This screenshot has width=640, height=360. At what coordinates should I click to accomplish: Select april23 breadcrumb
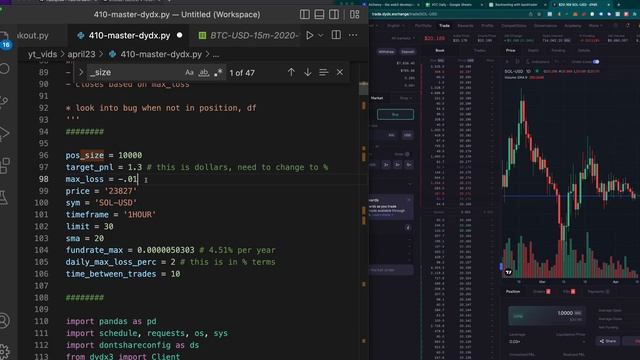tap(81, 54)
